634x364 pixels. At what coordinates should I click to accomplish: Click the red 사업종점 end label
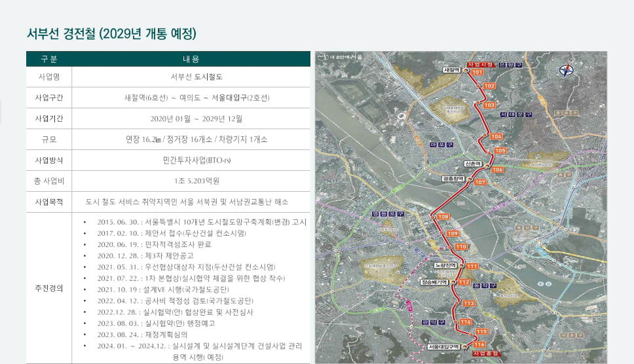click(x=485, y=353)
